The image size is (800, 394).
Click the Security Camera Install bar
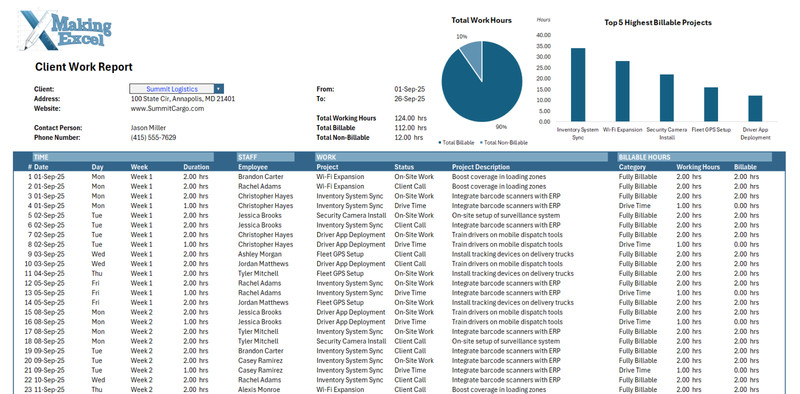point(667,98)
